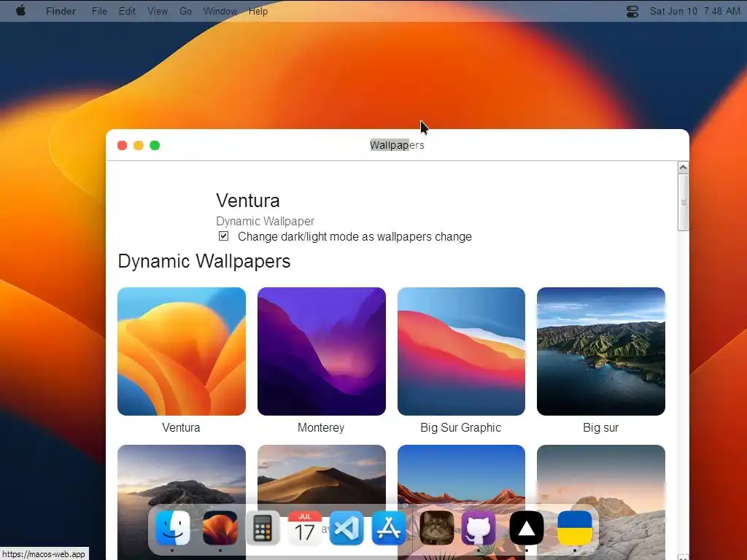
Task: Open the purple GitHub dock icon
Action: pos(479,528)
